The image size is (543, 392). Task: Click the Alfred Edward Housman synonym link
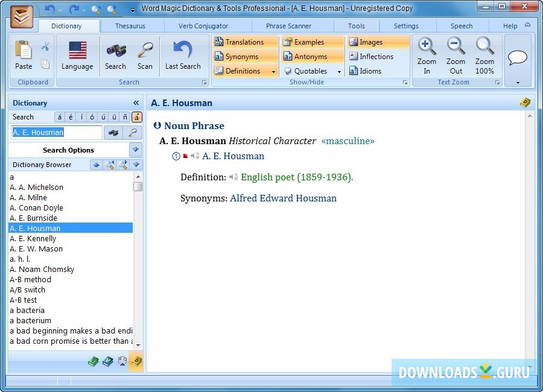click(x=284, y=198)
